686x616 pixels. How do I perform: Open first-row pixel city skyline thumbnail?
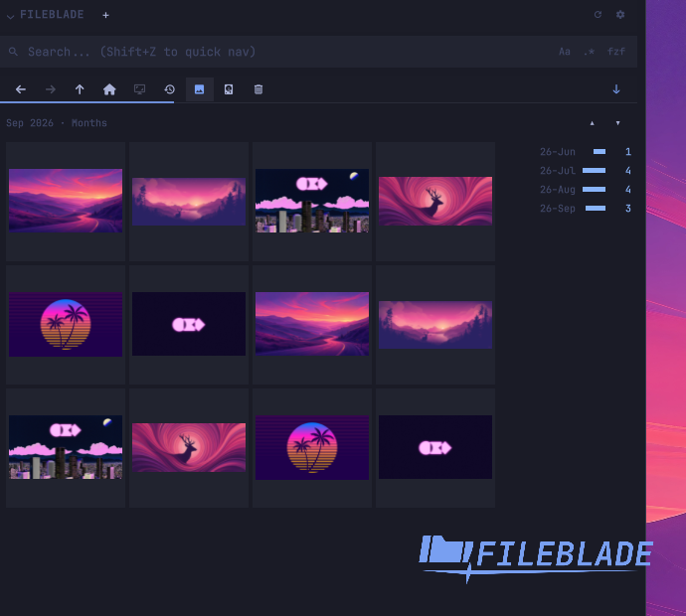312,201
